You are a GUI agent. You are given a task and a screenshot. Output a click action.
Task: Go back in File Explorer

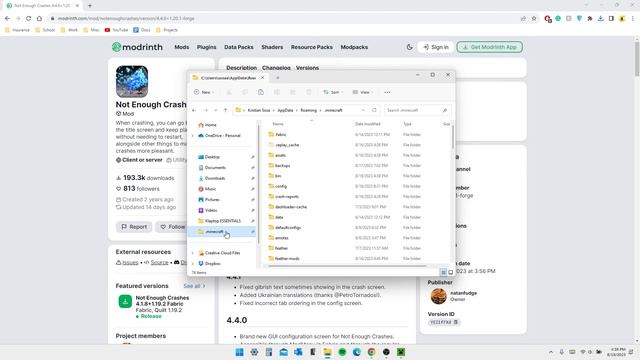click(194, 110)
